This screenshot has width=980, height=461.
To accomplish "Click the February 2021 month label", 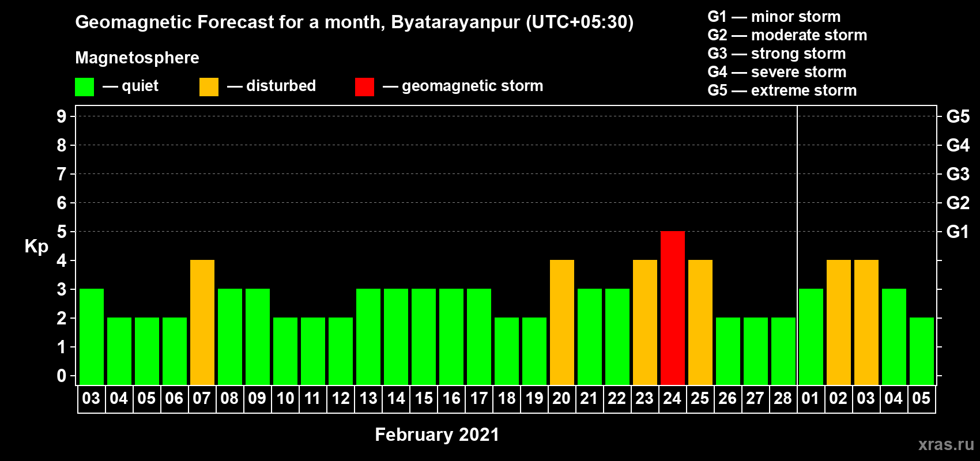I will pos(437,434).
